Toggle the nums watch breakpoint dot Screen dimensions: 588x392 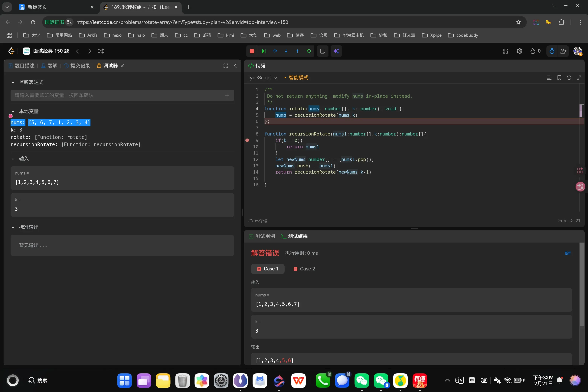pos(11,116)
